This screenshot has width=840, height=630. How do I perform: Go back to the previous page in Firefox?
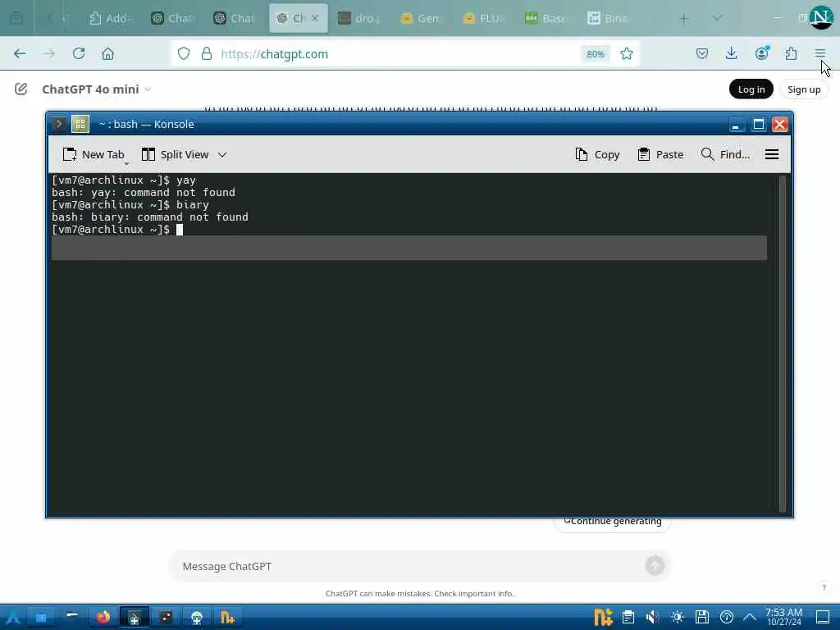[x=20, y=53]
